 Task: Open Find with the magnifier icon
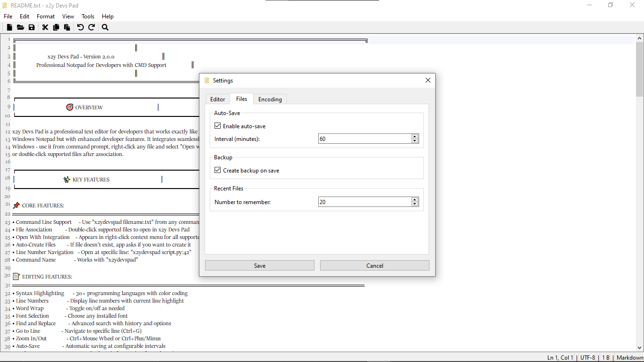105,27
